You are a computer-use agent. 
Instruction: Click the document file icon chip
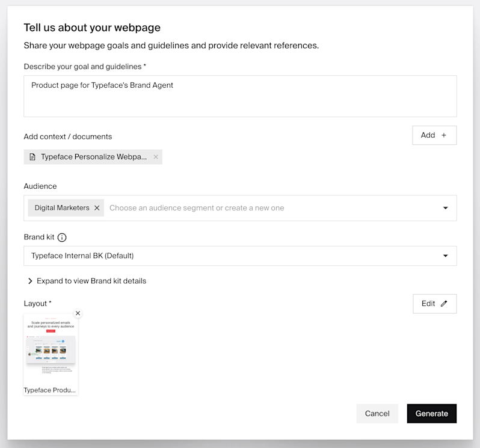coord(32,157)
